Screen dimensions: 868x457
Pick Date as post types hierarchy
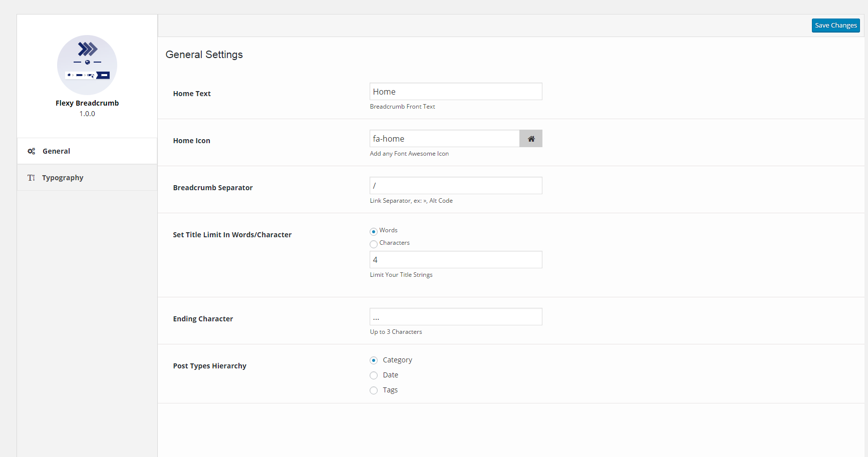coord(374,375)
